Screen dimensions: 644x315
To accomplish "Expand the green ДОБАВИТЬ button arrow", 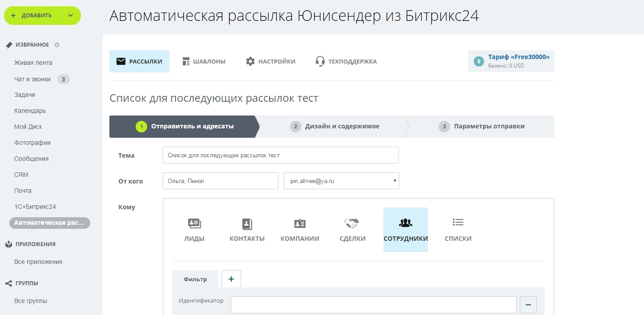I will tap(70, 16).
